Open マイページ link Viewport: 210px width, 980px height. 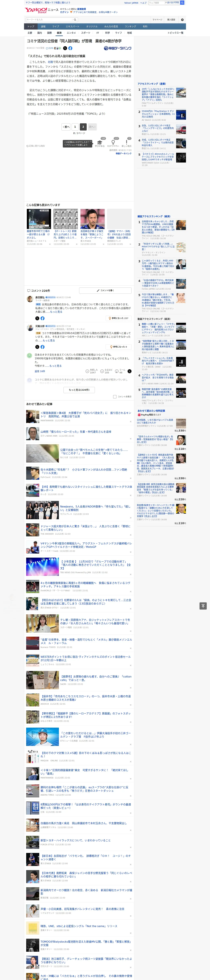point(157,20)
